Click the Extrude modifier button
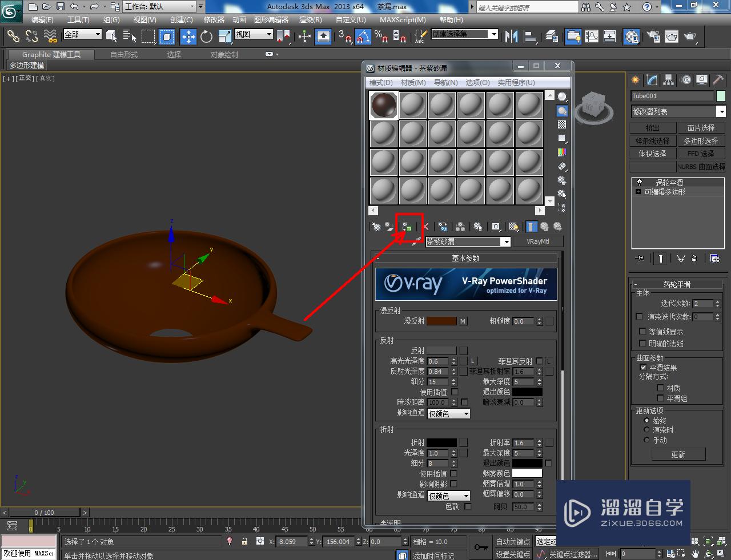Screen dimensions: 731x560 pyautogui.click(x=652, y=128)
